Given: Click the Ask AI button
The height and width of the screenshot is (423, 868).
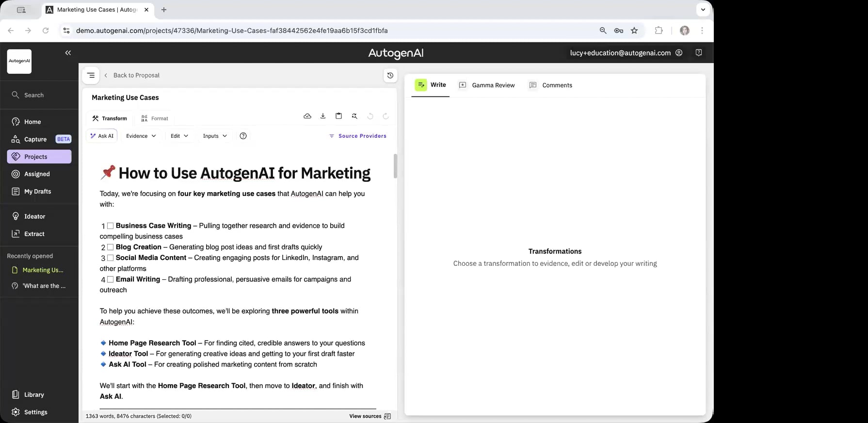Looking at the screenshot, I should pyautogui.click(x=102, y=136).
